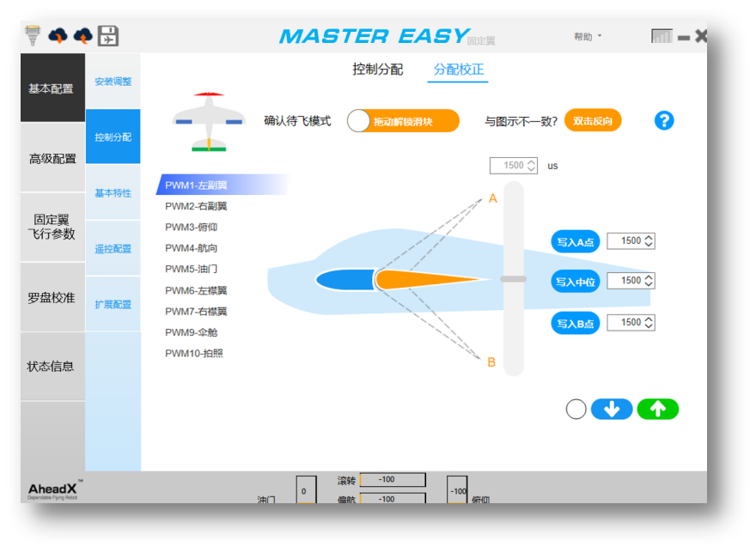Image resolution: width=756 pixels, height=553 pixels.
Task: Click the orange control surface in diagram
Action: [429, 280]
